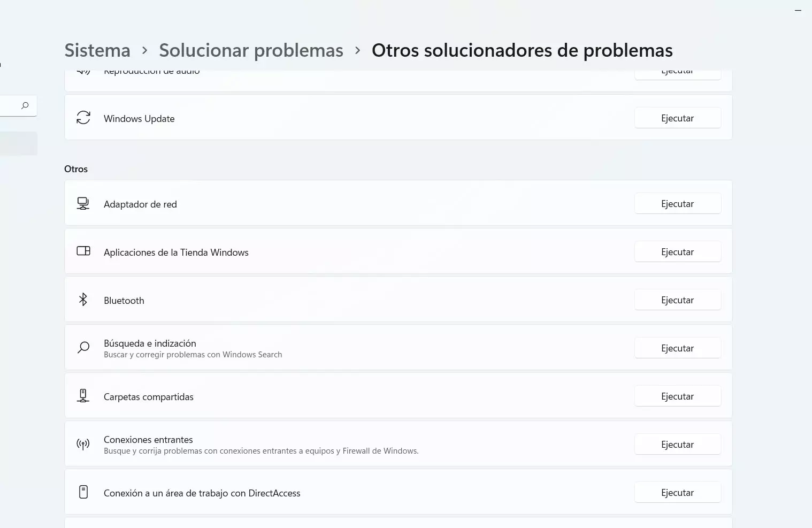Select the Carpetas compartidas label
The height and width of the screenshot is (528, 812).
click(149, 397)
